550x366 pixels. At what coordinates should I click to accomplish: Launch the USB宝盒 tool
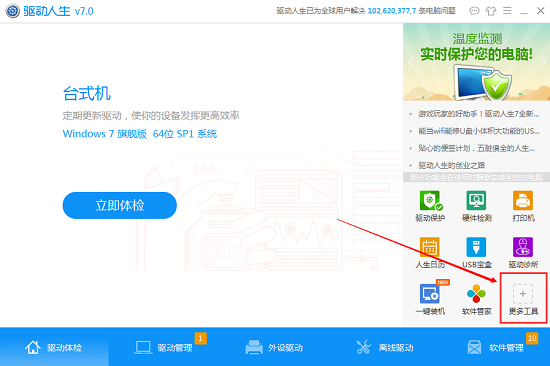(x=476, y=253)
